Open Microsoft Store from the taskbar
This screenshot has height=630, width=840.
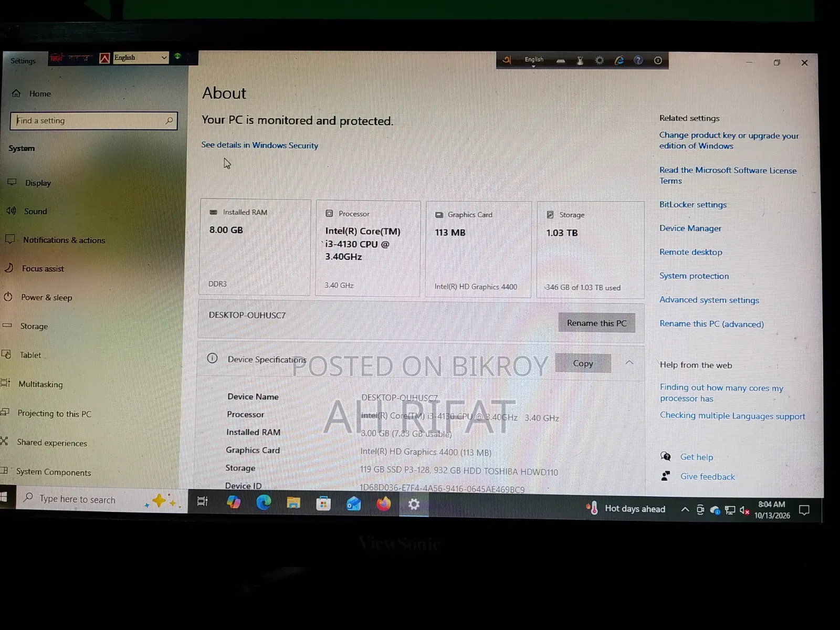click(x=323, y=503)
